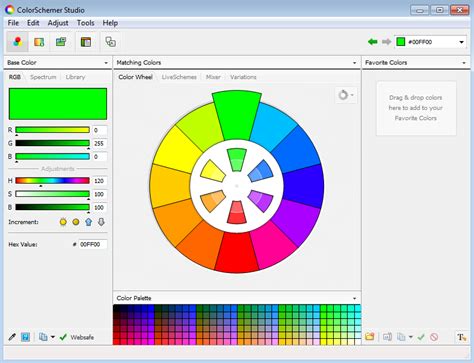
Task: Click the text tool icon bottom right
Action: tap(461, 337)
